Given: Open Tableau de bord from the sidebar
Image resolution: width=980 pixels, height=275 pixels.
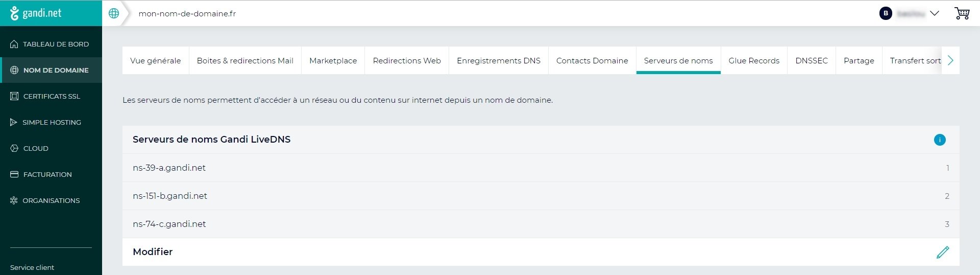Looking at the screenshot, I should 51,44.
